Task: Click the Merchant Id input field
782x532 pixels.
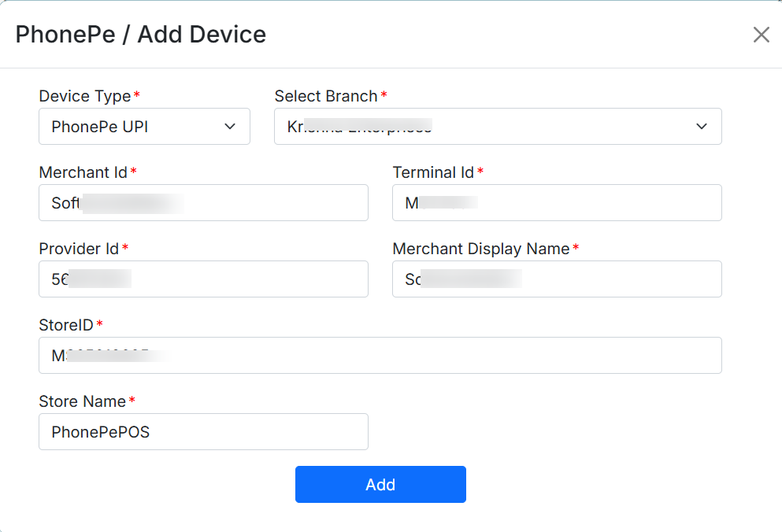Action: coord(203,203)
